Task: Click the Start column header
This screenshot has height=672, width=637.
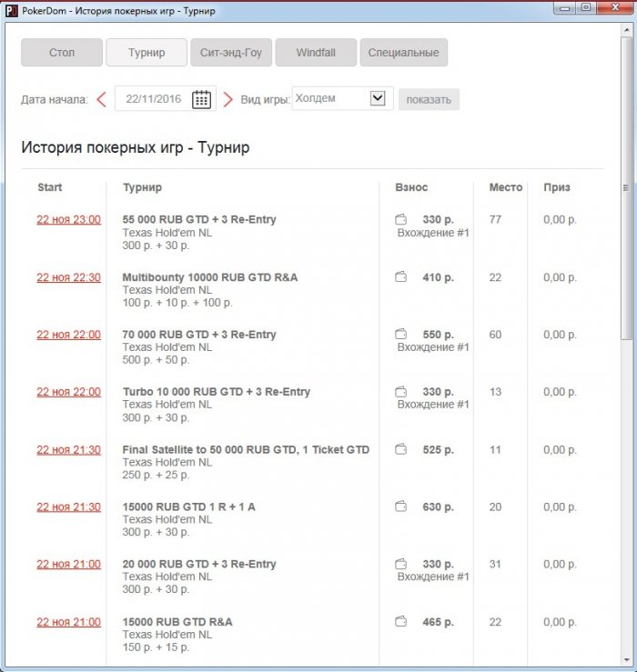Action: tap(50, 187)
